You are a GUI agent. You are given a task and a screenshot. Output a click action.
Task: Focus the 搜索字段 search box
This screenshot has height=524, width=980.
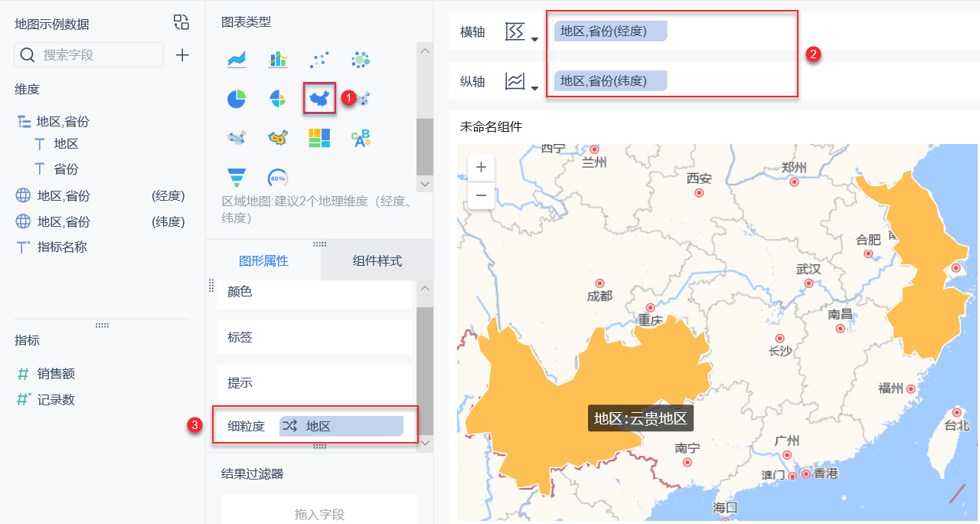point(89,55)
